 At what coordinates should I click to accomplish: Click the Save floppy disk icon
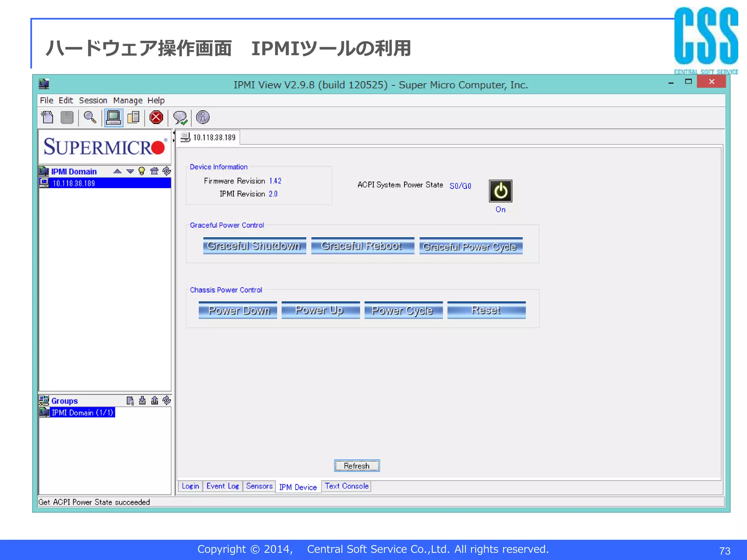pos(67,117)
